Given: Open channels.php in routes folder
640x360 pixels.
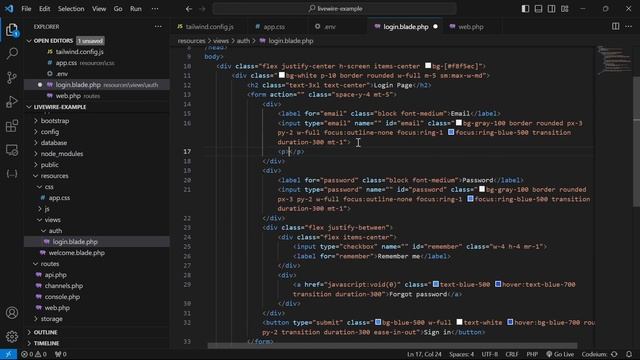Looking at the screenshot, I should click(64, 286).
